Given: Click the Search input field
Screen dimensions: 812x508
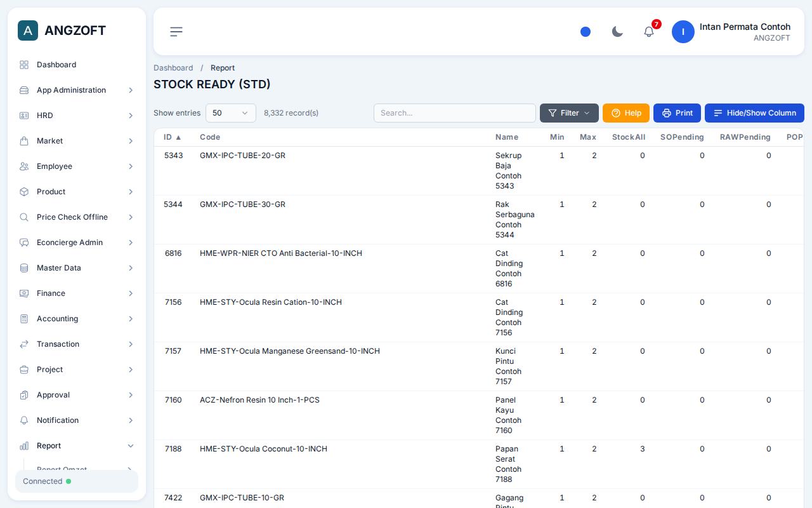Looking at the screenshot, I should 455,113.
